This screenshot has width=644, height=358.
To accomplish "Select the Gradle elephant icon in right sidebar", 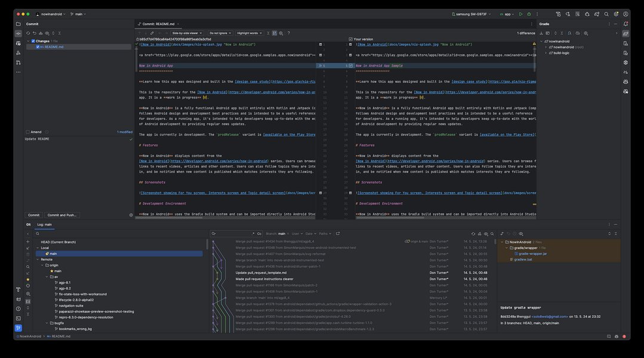I will [625, 33].
